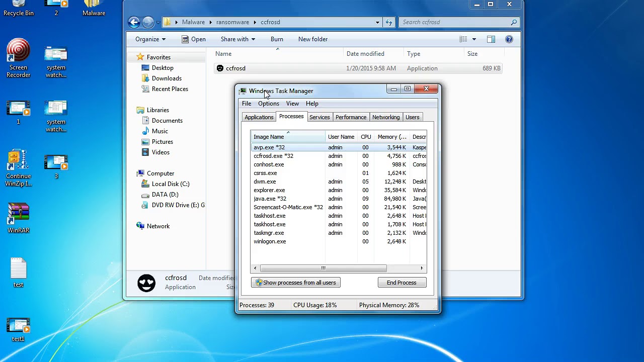The height and width of the screenshot is (362, 644).
Task: Open Task Manager File menu
Action: coord(247,104)
